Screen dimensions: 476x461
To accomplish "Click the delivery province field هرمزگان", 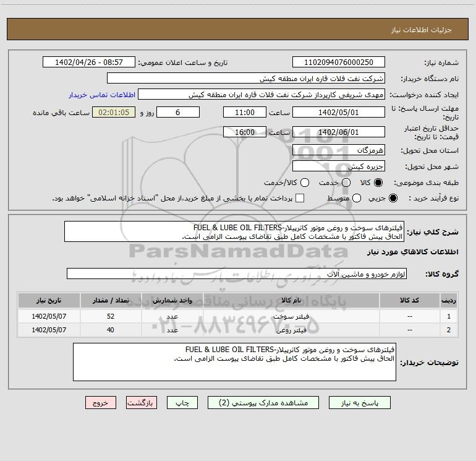I will pyautogui.click(x=339, y=150).
